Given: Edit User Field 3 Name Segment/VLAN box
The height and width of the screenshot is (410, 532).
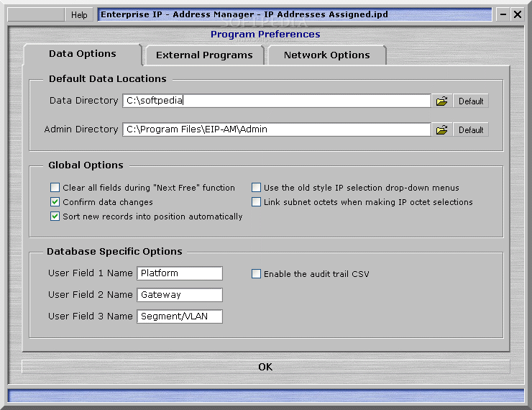Looking at the screenshot, I should (180, 316).
